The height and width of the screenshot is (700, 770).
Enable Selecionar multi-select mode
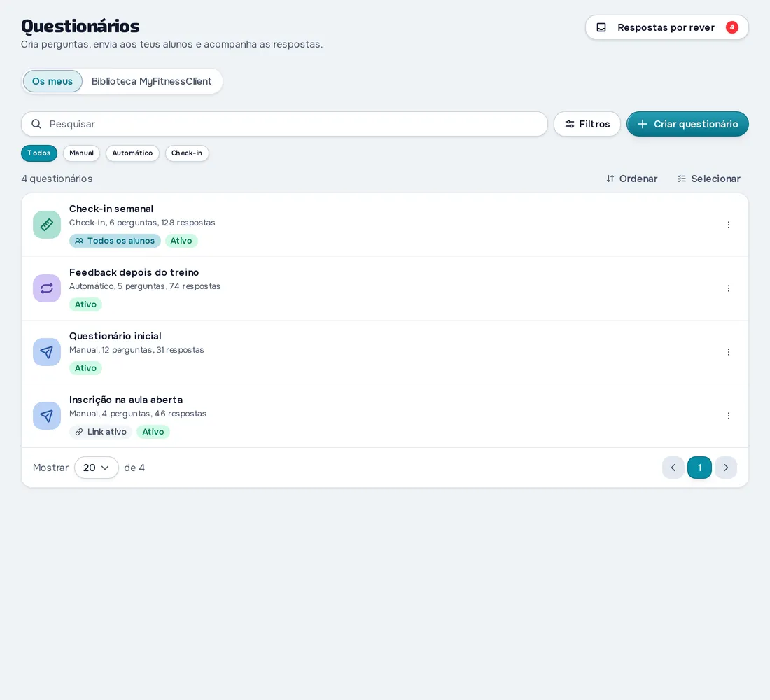[708, 178]
